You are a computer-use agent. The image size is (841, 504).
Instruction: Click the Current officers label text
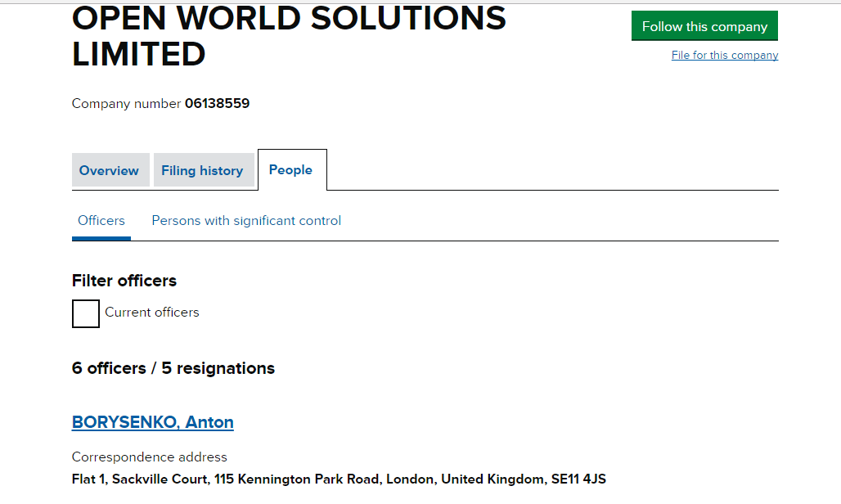point(152,313)
